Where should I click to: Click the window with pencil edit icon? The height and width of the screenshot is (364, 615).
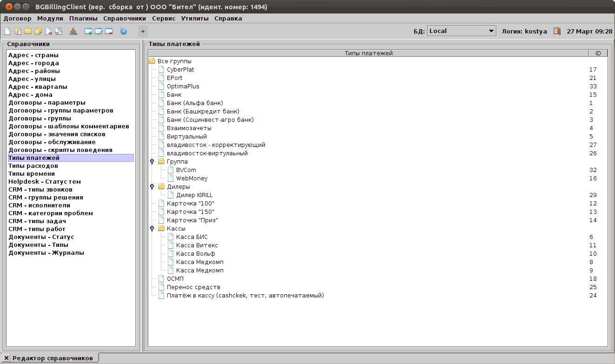(x=99, y=31)
